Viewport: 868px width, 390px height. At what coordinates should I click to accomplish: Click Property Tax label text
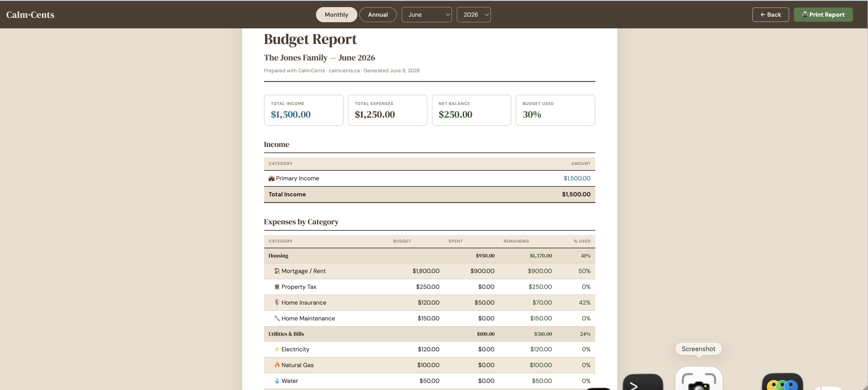click(x=299, y=287)
